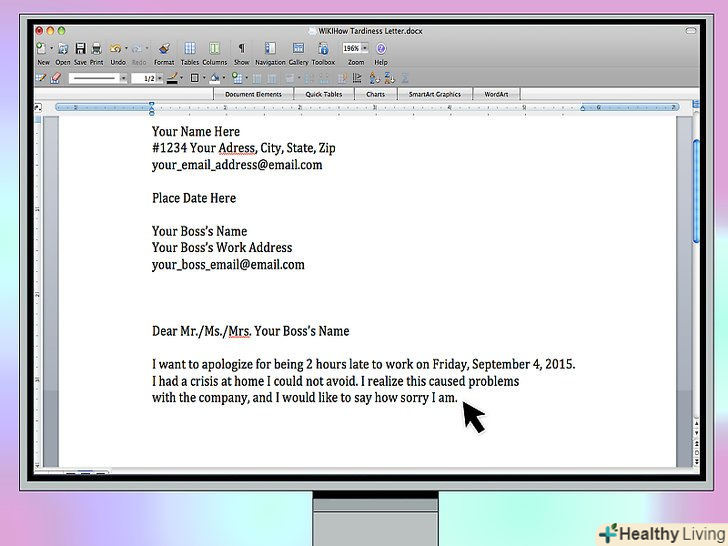Image resolution: width=728 pixels, height=546 pixels.
Task: Click the New document icon
Action: [x=41, y=48]
